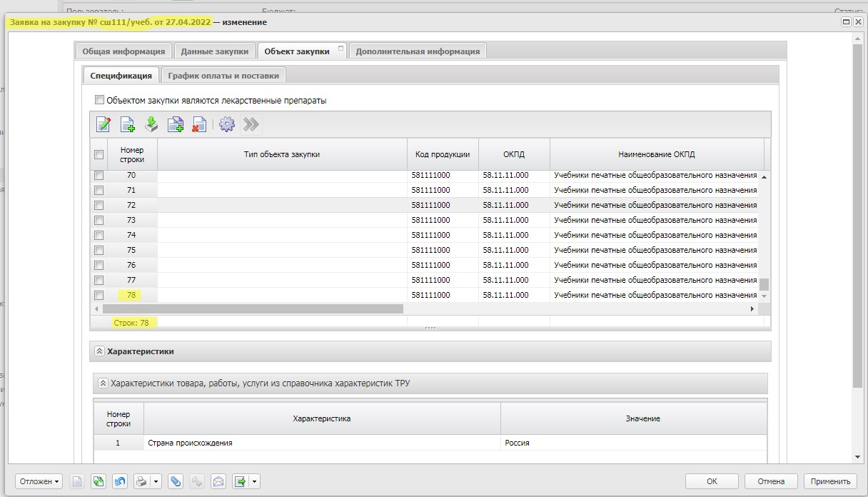Delete row with red X icon
Viewport: 868px width, 497px height.
(x=198, y=125)
